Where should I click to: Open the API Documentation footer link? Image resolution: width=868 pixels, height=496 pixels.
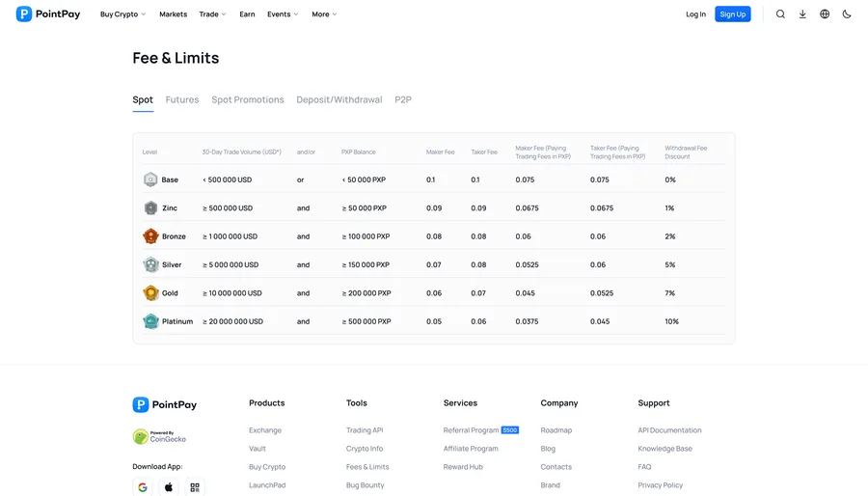pyautogui.click(x=670, y=430)
